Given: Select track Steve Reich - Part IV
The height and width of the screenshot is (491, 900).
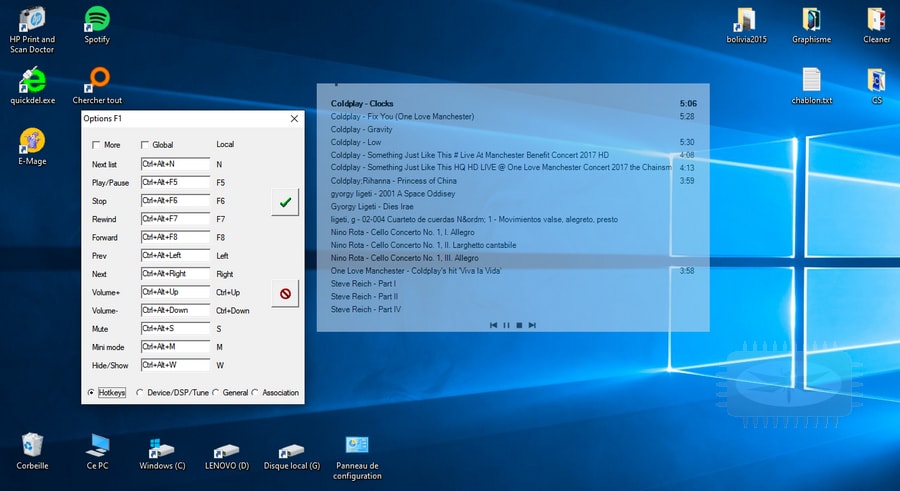Looking at the screenshot, I should (x=366, y=310).
